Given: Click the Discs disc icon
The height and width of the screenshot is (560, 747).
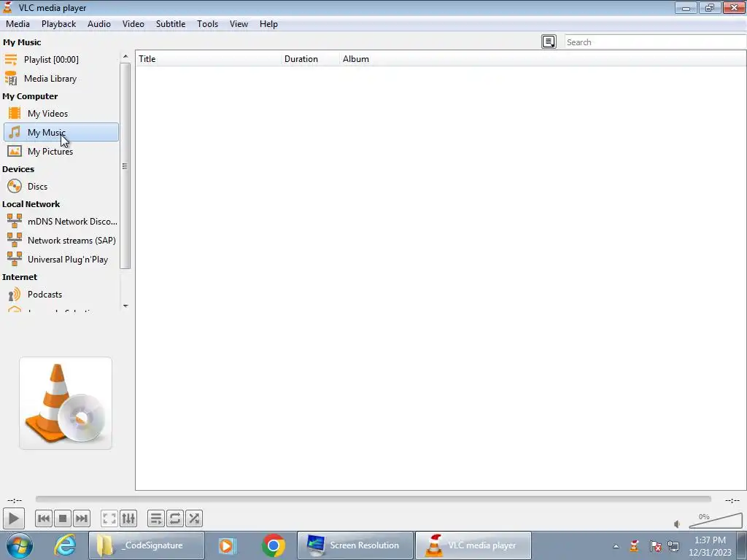Looking at the screenshot, I should pos(15,186).
